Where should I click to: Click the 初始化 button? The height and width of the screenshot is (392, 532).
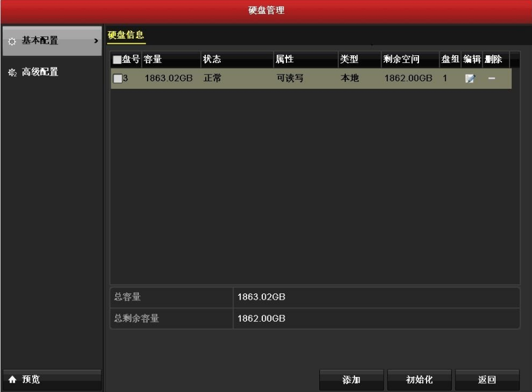point(419,379)
